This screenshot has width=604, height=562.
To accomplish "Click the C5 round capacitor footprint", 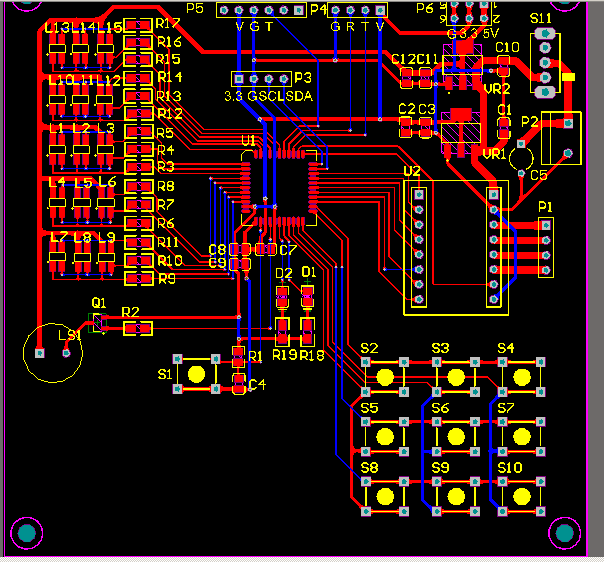I will pyautogui.click(x=520, y=156).
